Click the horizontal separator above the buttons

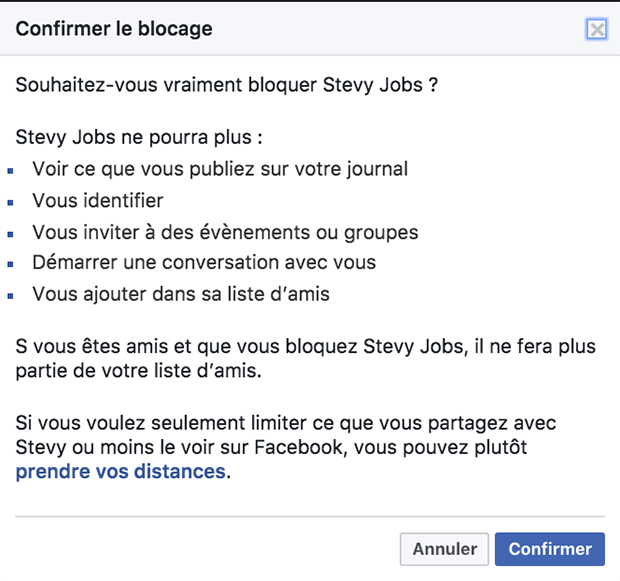click(x=310, y=517)
